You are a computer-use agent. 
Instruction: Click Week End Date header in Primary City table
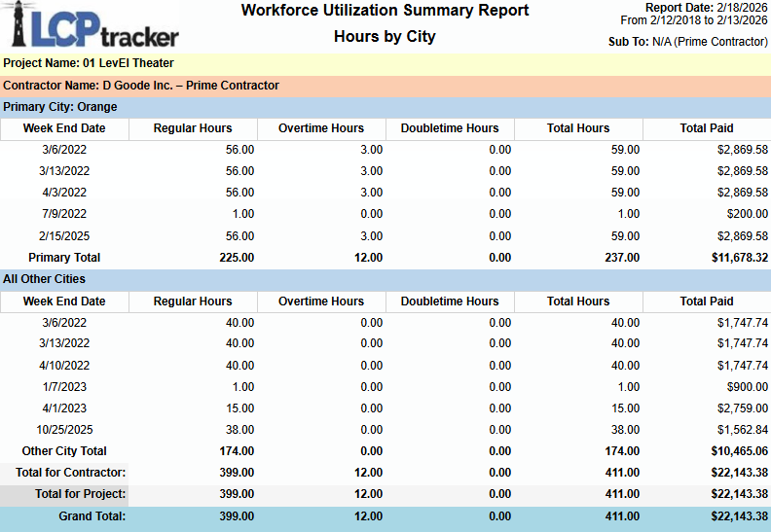(x=64, y=128)
